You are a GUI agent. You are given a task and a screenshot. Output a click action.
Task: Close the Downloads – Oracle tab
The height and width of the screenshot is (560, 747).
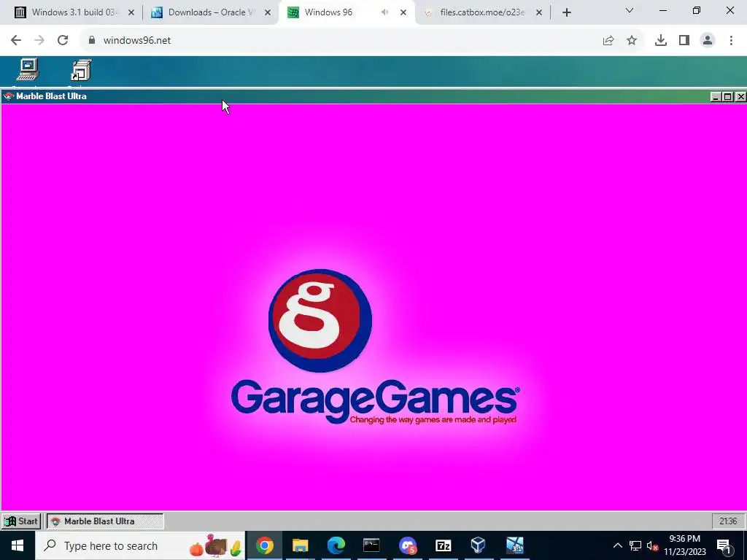coord(268,12)
